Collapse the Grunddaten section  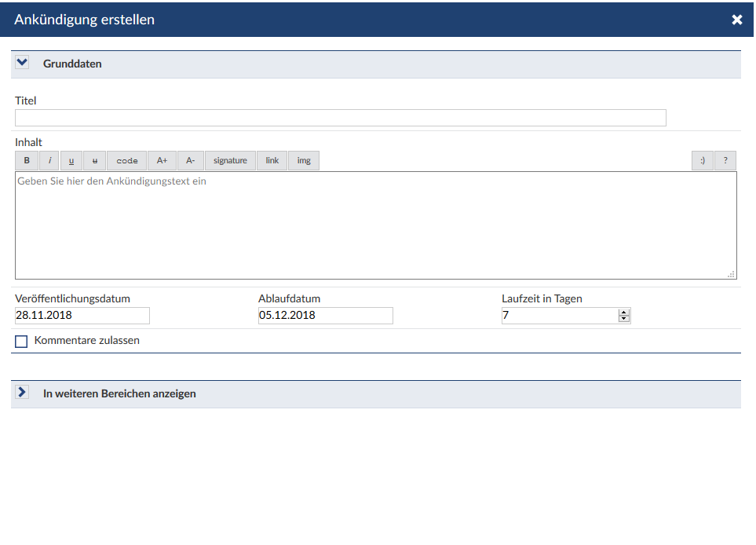click(x=22, y=63)
